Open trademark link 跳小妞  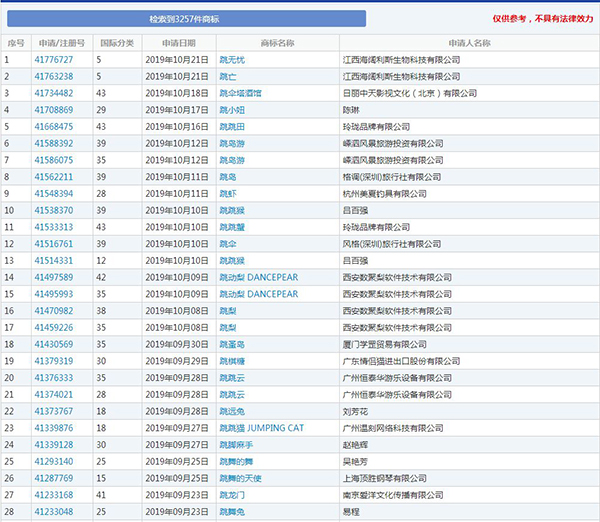(233, 110)
